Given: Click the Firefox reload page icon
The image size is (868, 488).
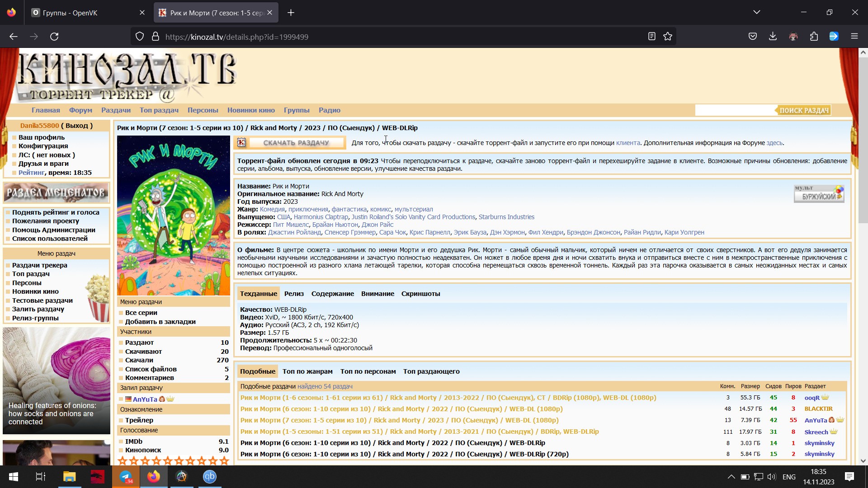Looking at the screenshot, I should click(x=54, y=37).
